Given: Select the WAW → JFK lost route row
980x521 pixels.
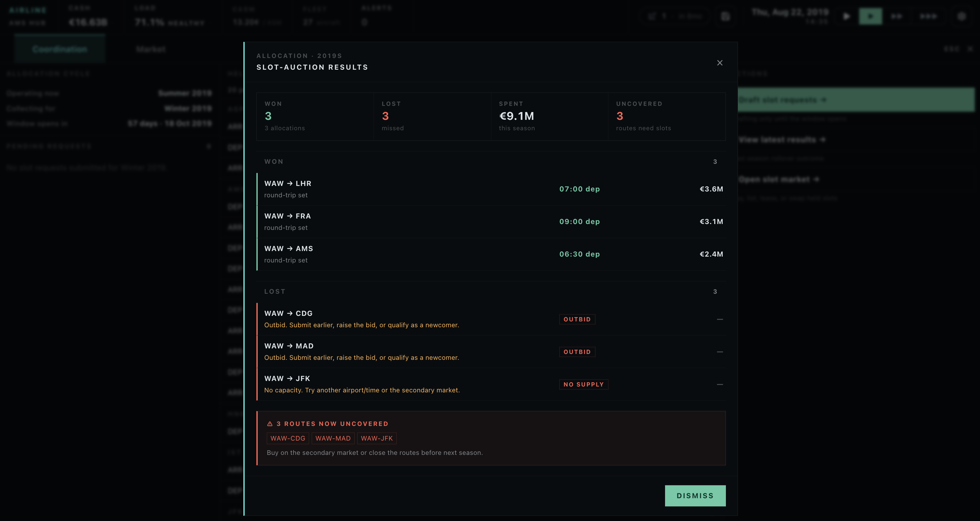Looking at the screenshot, I should pyautogui.click(x=491, y=384).
